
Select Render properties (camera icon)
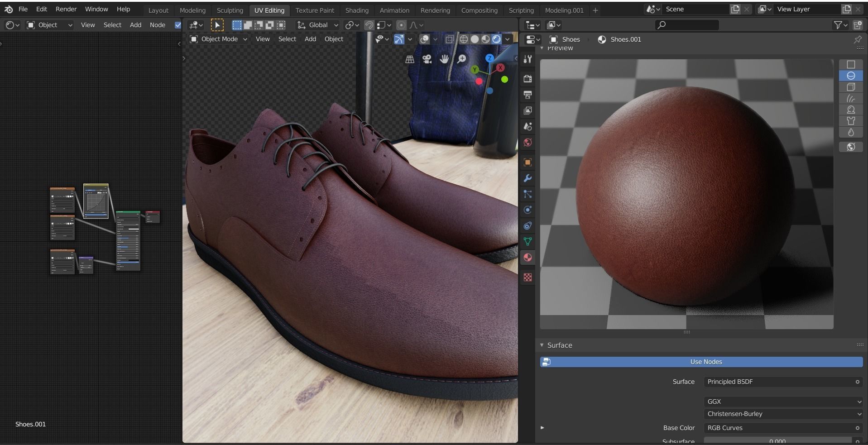(528, 78)
